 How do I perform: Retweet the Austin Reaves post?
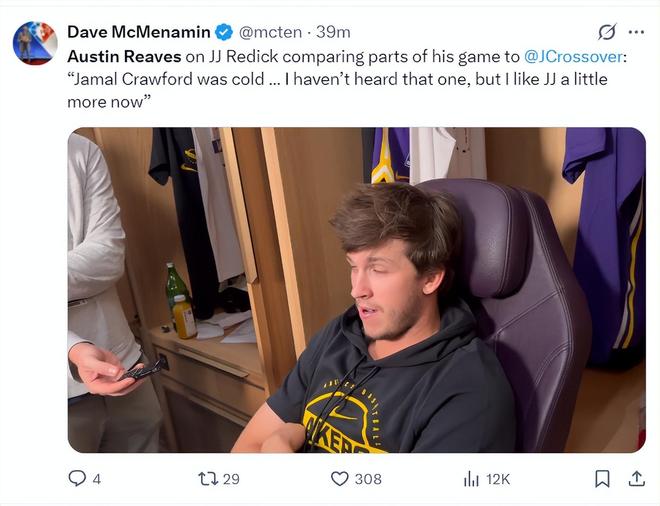pyautogui.click(x=206, y=479)
